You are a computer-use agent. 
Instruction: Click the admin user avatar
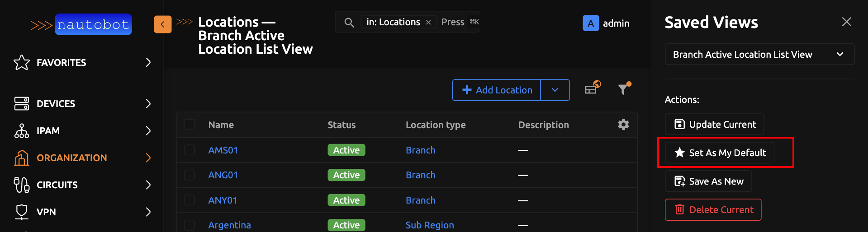[x=591, y=23]
